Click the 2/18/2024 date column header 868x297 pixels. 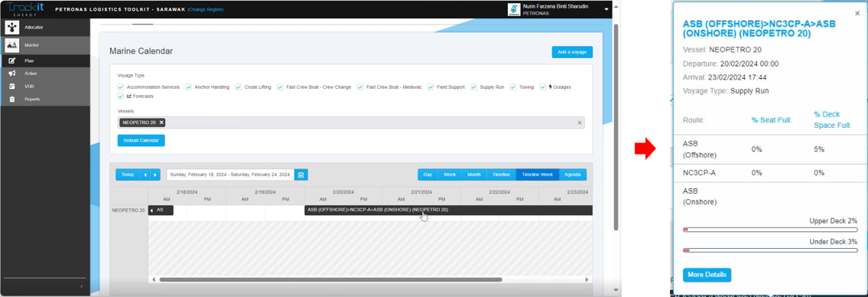point(187,191)
